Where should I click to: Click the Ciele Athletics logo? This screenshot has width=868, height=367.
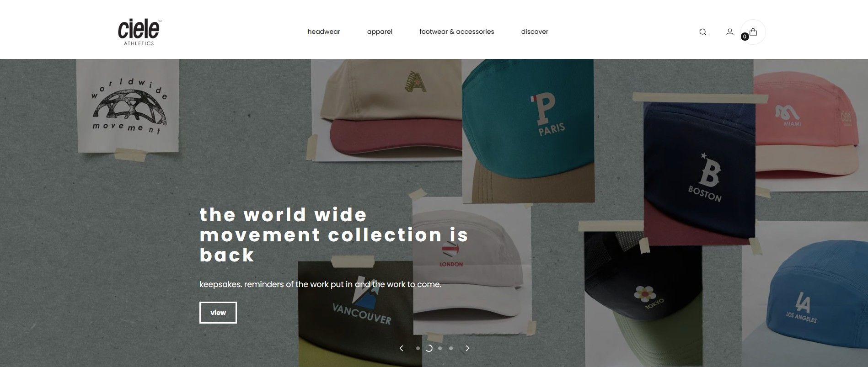click(139, 32)
